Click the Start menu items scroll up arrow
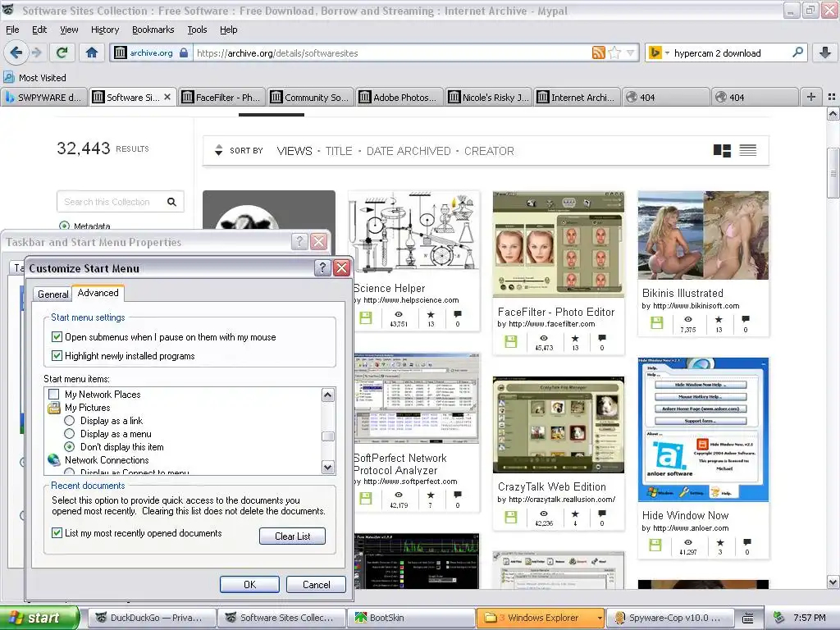Screen dimensions: 840x630 click(328, 395)
